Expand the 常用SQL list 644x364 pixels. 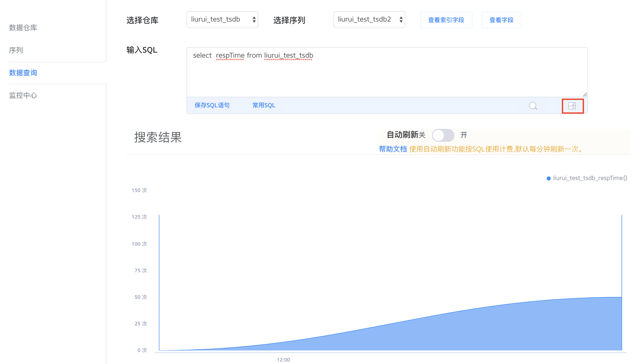pyautogui.click(x=264, y=105)
